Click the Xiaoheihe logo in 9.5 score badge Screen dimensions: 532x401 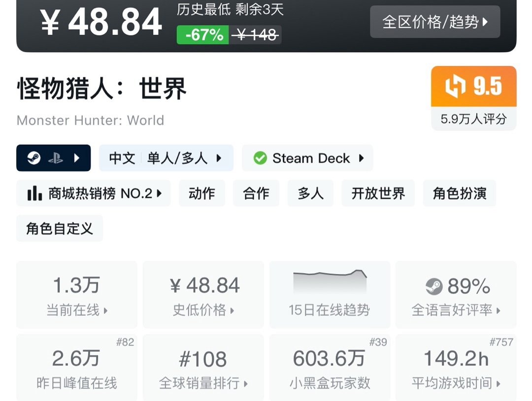click(455, 87)
